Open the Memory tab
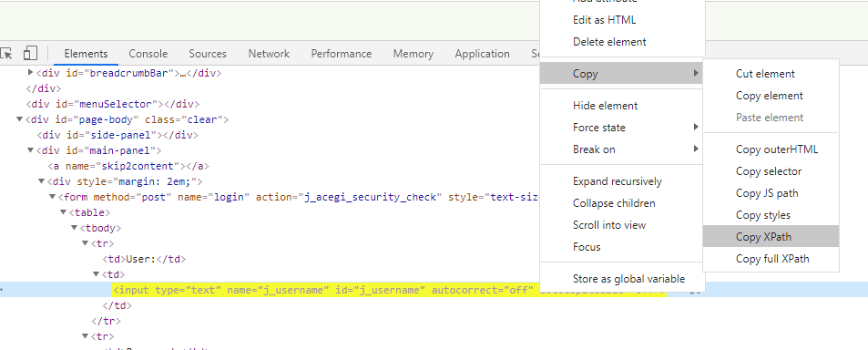This screenshot has width=868, height=350. coord(414,54)
